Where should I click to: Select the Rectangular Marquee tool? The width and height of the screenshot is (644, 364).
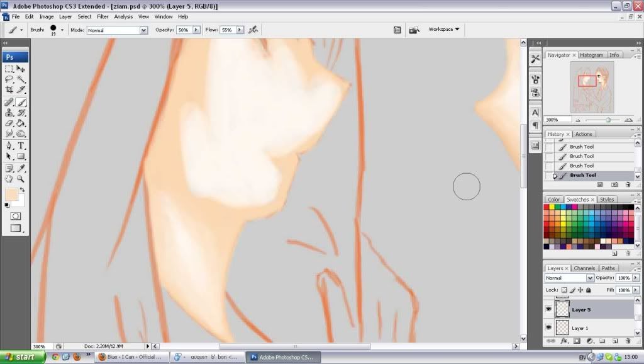(9, 69)
